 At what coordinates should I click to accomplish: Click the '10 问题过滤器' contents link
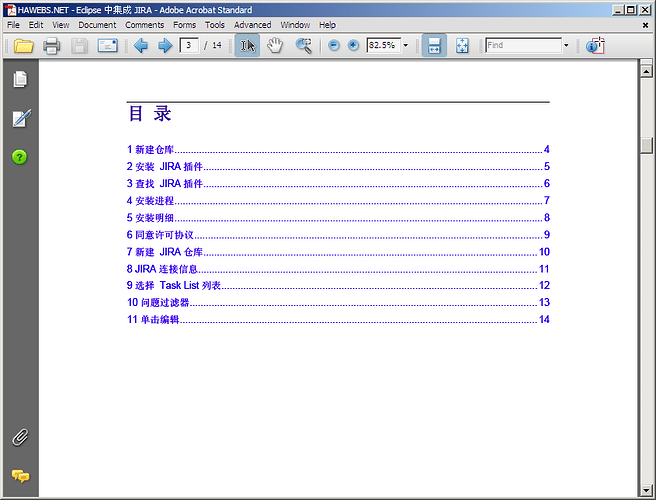158,302
